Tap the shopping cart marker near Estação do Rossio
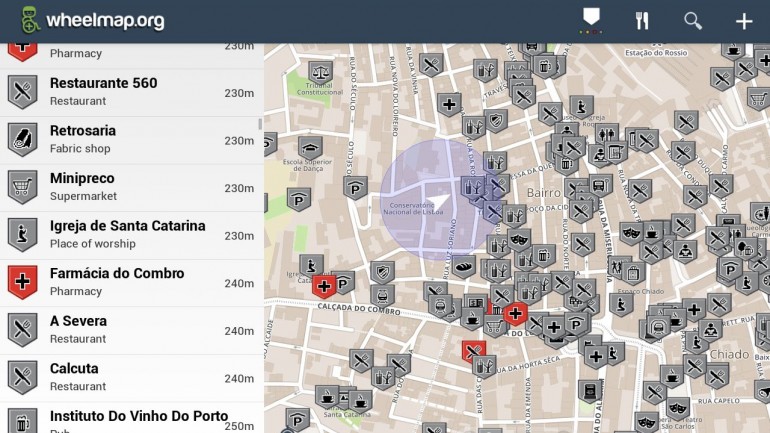 coord(759,98)
